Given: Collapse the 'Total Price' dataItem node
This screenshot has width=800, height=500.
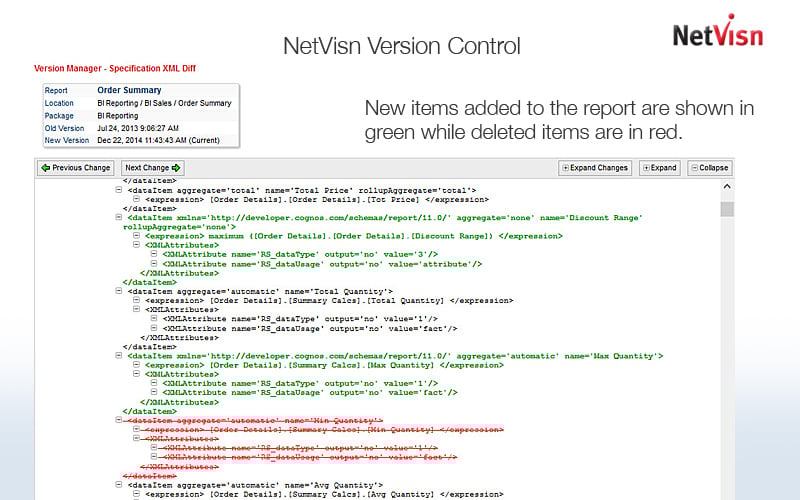Looking at the screenshot, I should point(118,190).
